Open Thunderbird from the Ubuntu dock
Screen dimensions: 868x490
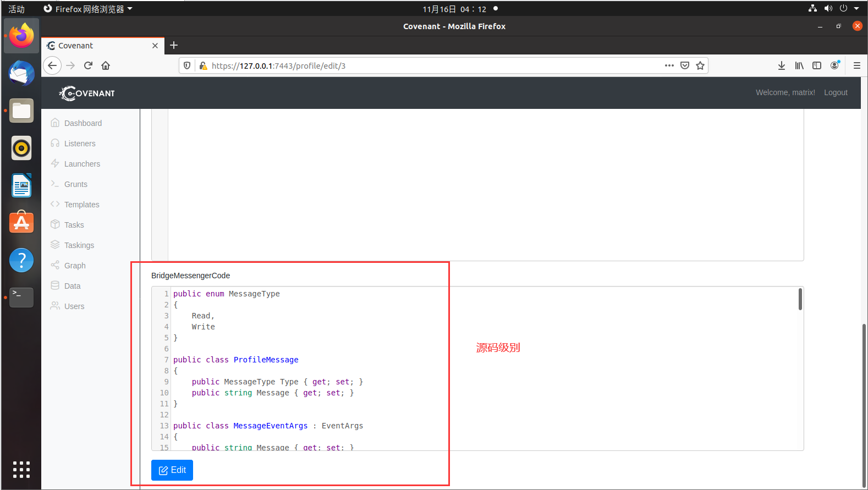21,73
